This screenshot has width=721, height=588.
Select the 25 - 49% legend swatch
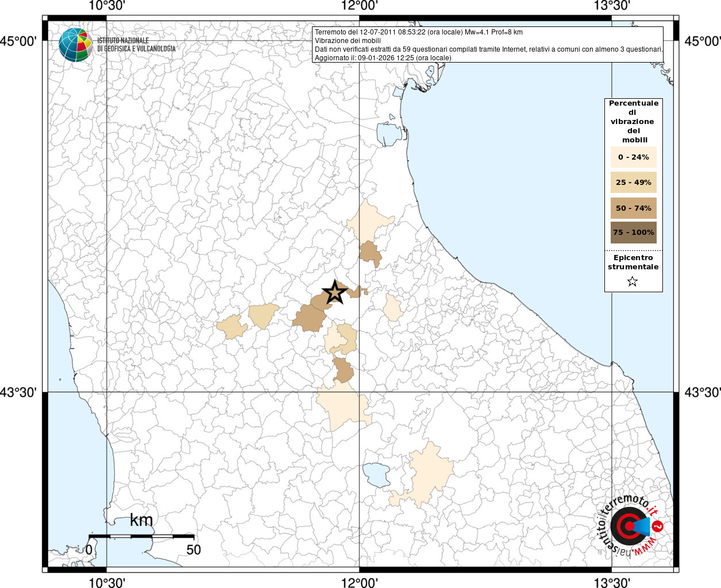point(633,183)
